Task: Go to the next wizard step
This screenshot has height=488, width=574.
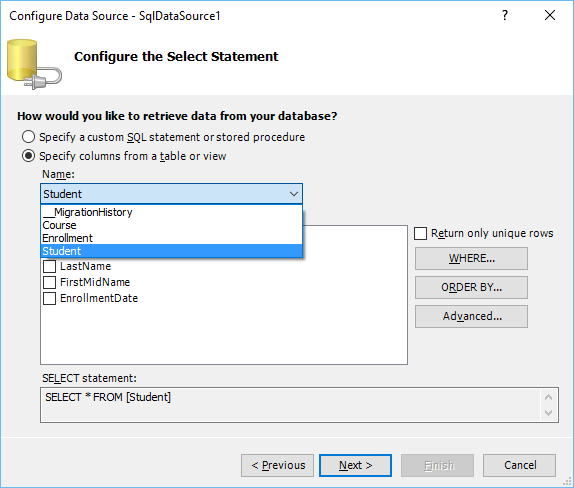Action: 355,466
